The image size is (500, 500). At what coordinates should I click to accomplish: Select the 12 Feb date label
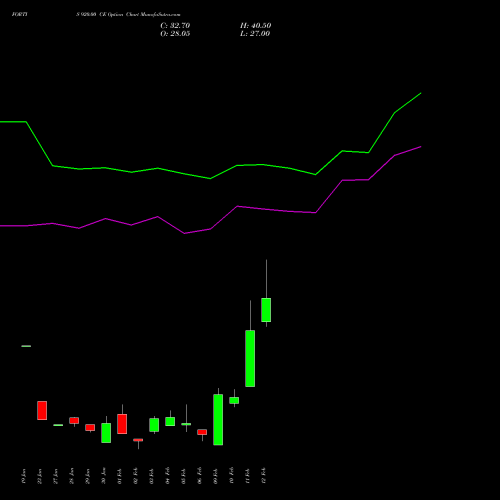[264, 476]
